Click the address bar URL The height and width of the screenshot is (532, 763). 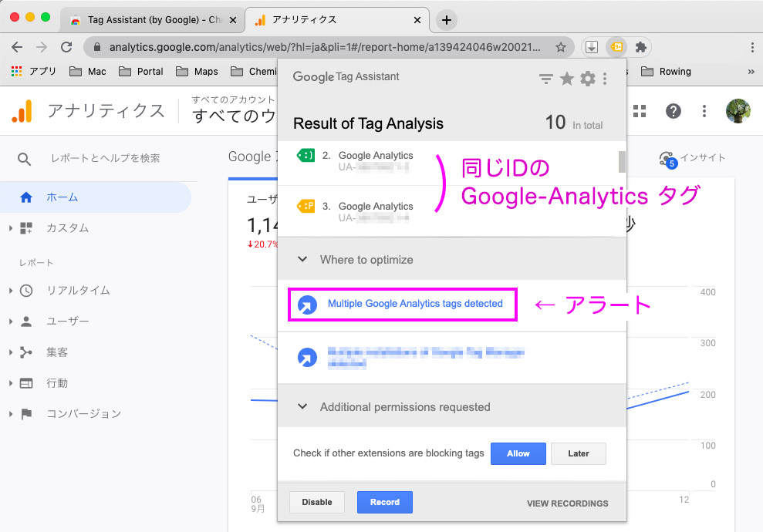[325, 47]
